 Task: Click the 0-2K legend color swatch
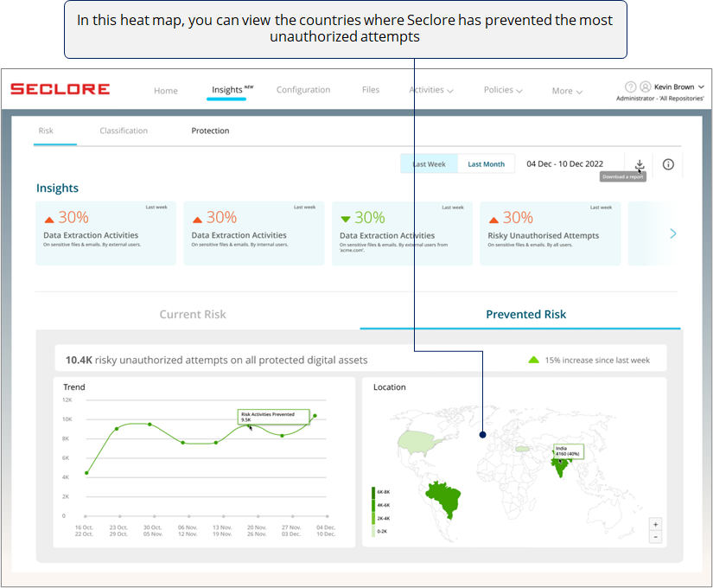[373, 531]
